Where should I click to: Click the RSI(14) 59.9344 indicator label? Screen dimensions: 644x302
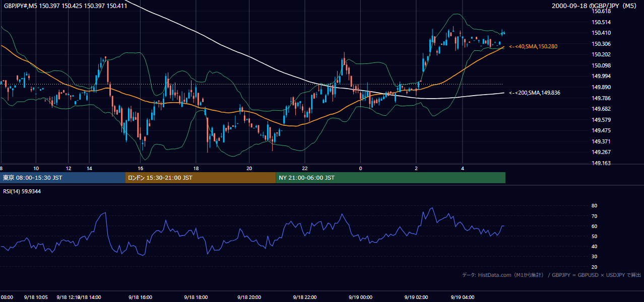23,191
